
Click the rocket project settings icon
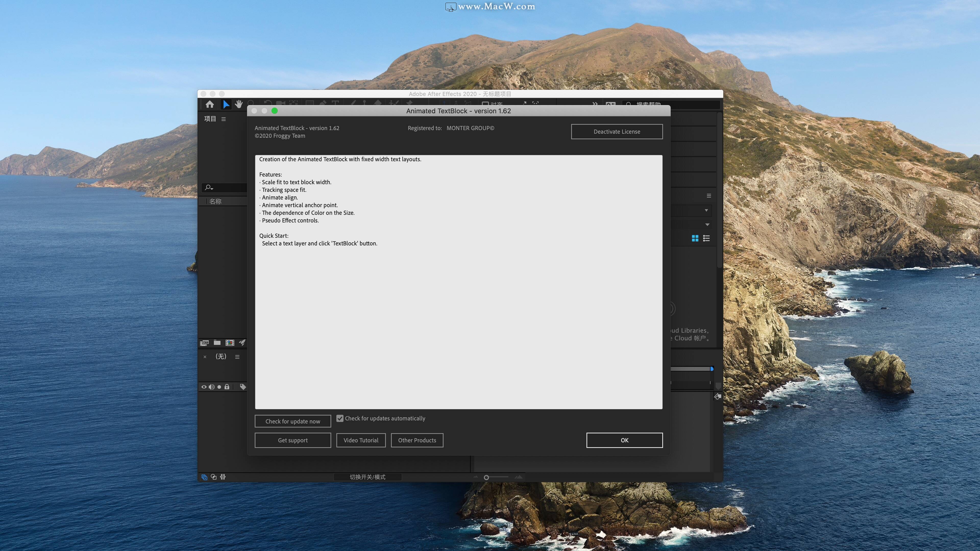click(x=242, y=343)
